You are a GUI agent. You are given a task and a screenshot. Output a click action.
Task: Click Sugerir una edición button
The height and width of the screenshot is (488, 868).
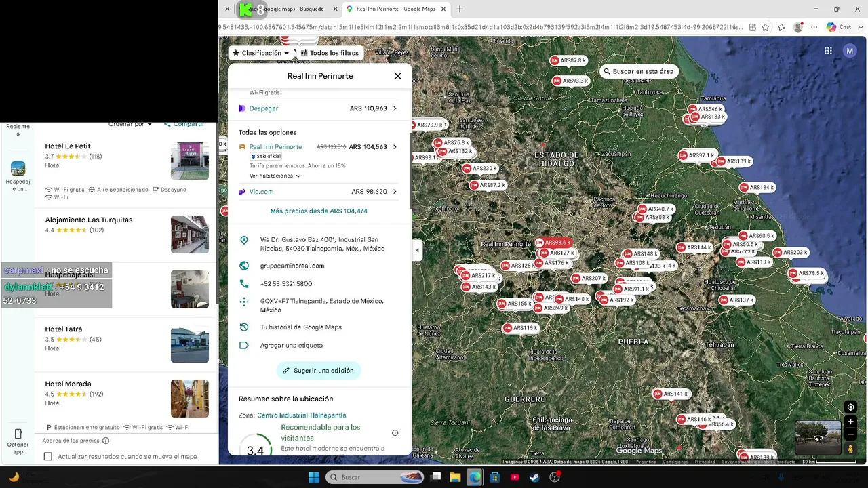pos(319,371)
